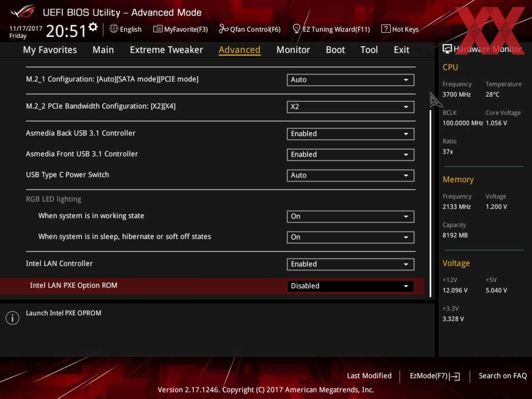Viewport: 532px width, 399px height.
Task: Click the Qfan Control fan icon
Action: (x=223, y=29)
